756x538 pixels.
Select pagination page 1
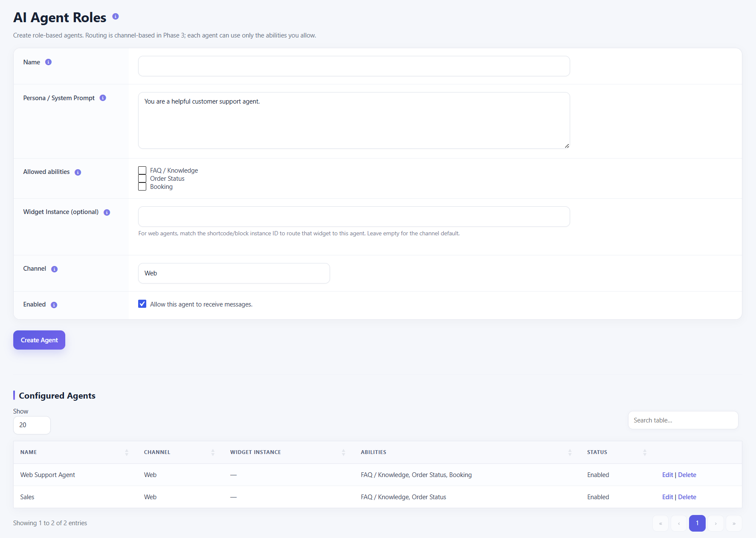697,523
